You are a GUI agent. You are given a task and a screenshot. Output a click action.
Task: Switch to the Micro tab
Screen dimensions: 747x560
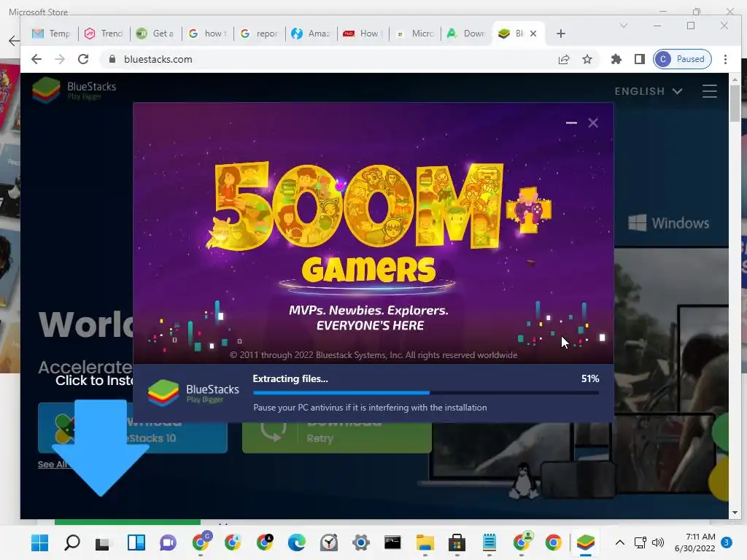click(x=415, y=34)
